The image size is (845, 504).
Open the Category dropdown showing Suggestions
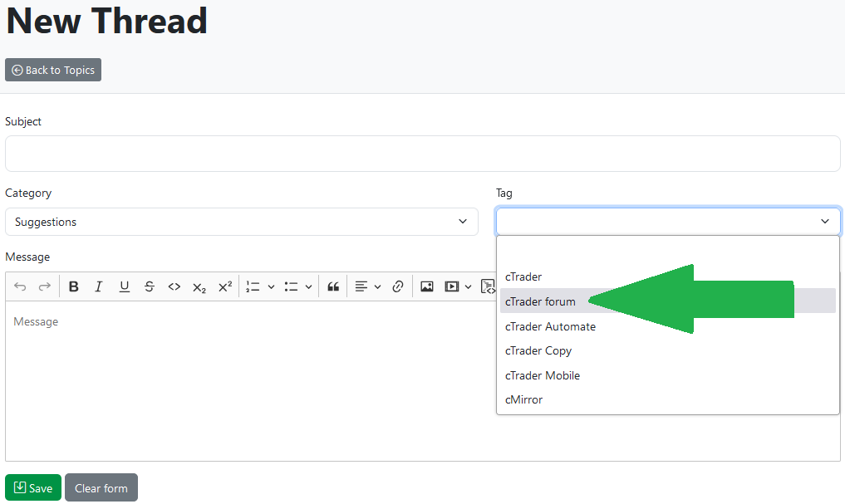coord(242,222)
